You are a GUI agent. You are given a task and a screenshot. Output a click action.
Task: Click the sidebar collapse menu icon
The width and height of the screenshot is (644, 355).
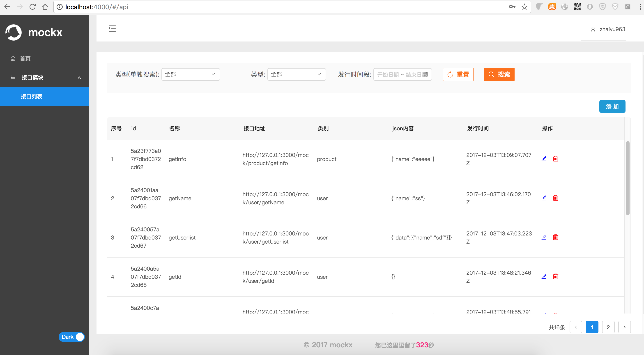pos(112,28)
